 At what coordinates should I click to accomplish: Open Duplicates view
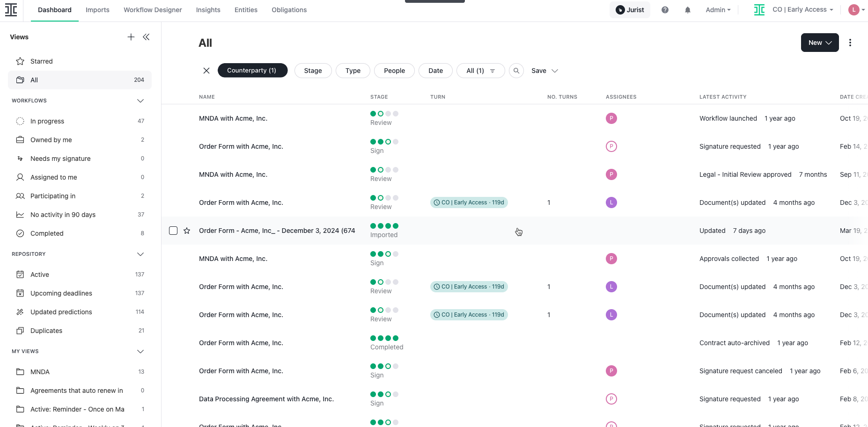click(x=80, y=331)
